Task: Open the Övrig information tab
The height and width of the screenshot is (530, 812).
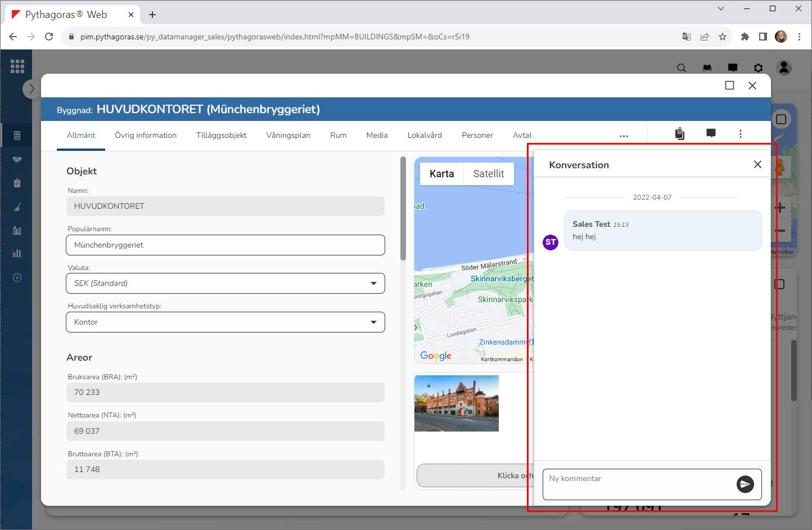Action: pos(146,135)
